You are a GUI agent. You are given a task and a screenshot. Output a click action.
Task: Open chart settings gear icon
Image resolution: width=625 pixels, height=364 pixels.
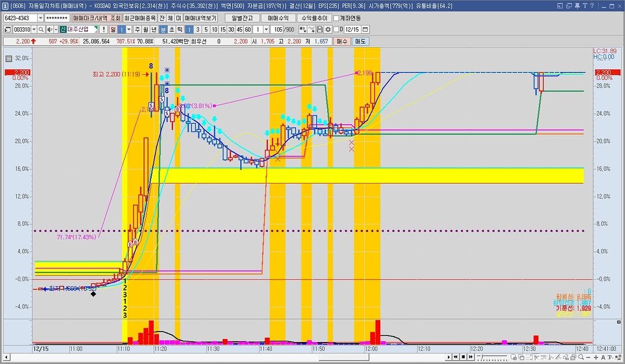click(x=328, y=30)
